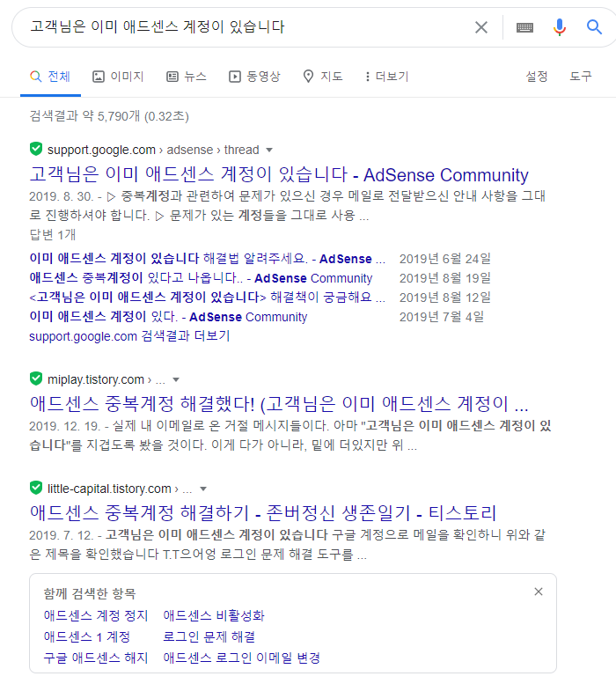This screenshot has height=691, width=616.
Task: Switch to the 이미지 tab
Action: pyautogui.click(x=118, y=77)
